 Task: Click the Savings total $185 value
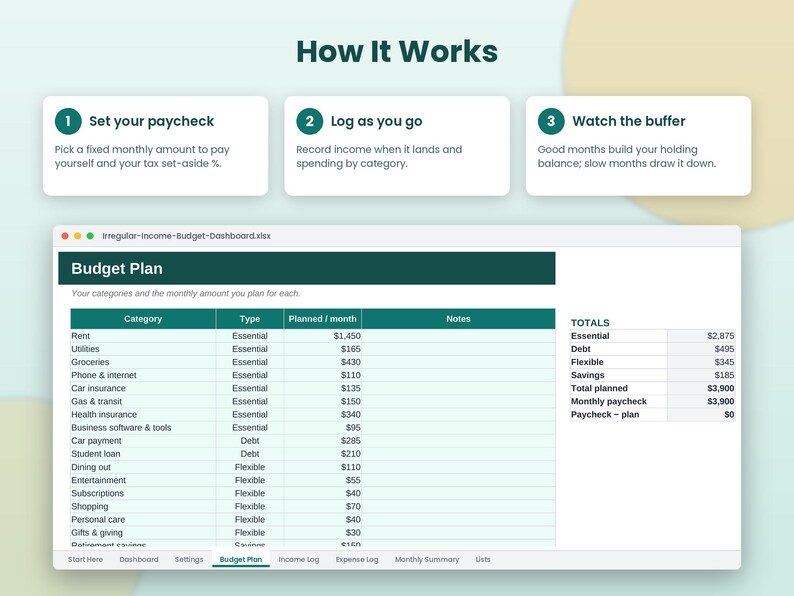701,375
